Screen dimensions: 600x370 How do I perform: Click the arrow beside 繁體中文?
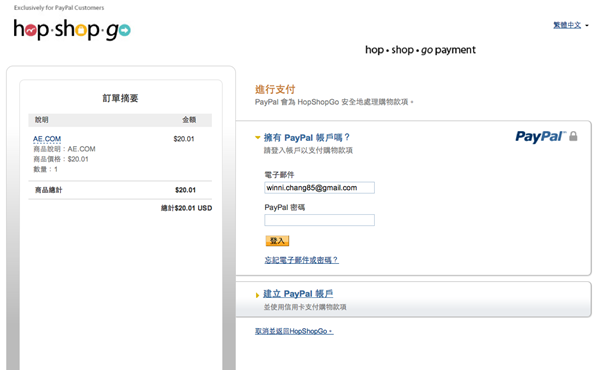pos(587,26)
